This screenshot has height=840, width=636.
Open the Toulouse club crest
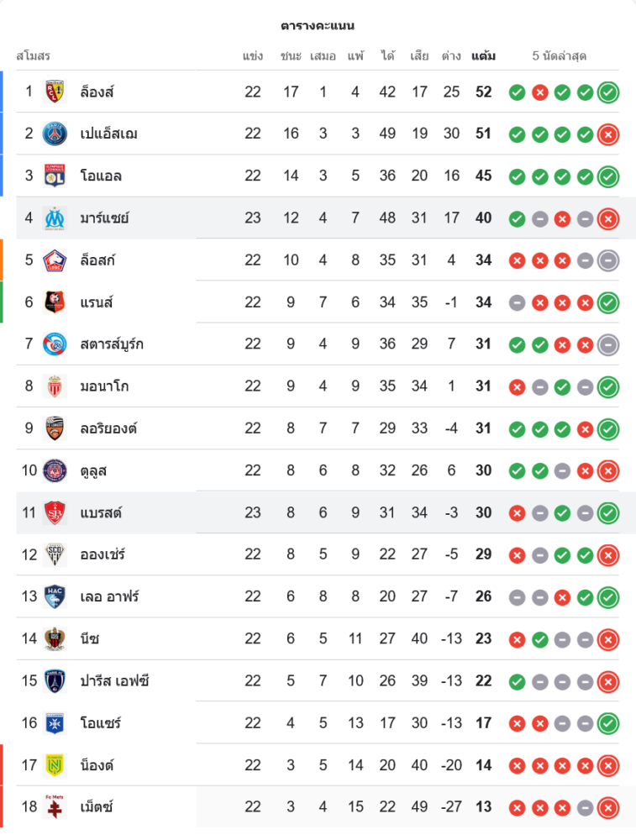pyautogui.click(x=55, y=470)
